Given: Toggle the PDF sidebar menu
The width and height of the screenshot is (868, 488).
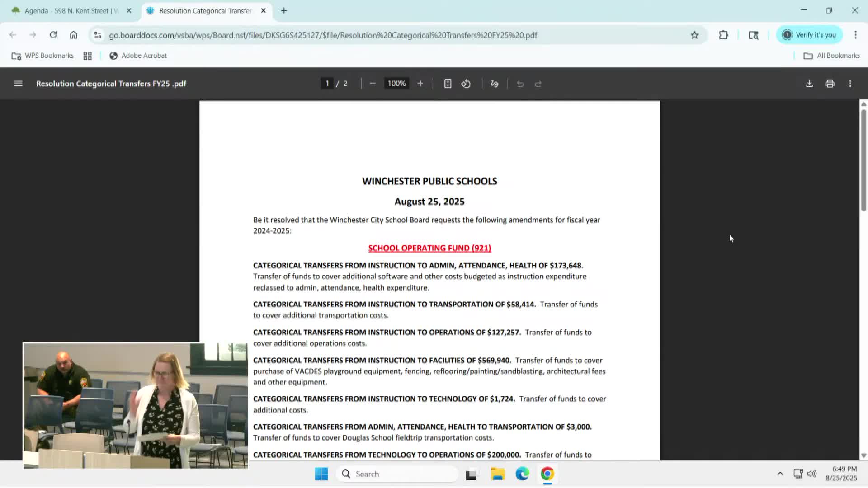Looking at the screenshot, I should (x=18, y=84).
